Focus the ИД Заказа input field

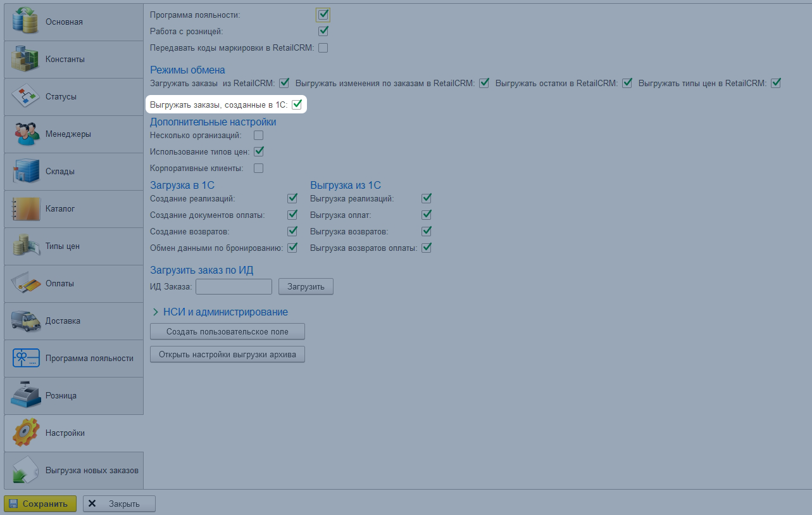(x=234, y=287)
